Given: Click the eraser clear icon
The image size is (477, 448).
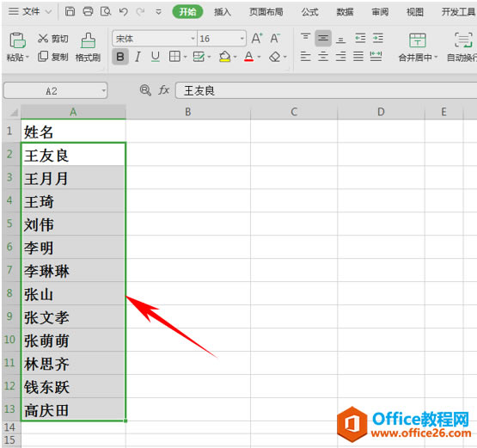Looking at the screenshot, I should click(x=275, y=57).
